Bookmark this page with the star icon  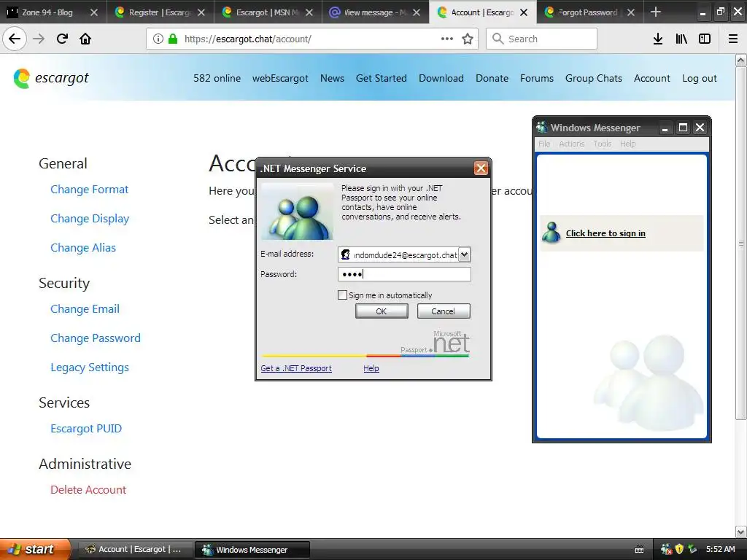(468, 39)
